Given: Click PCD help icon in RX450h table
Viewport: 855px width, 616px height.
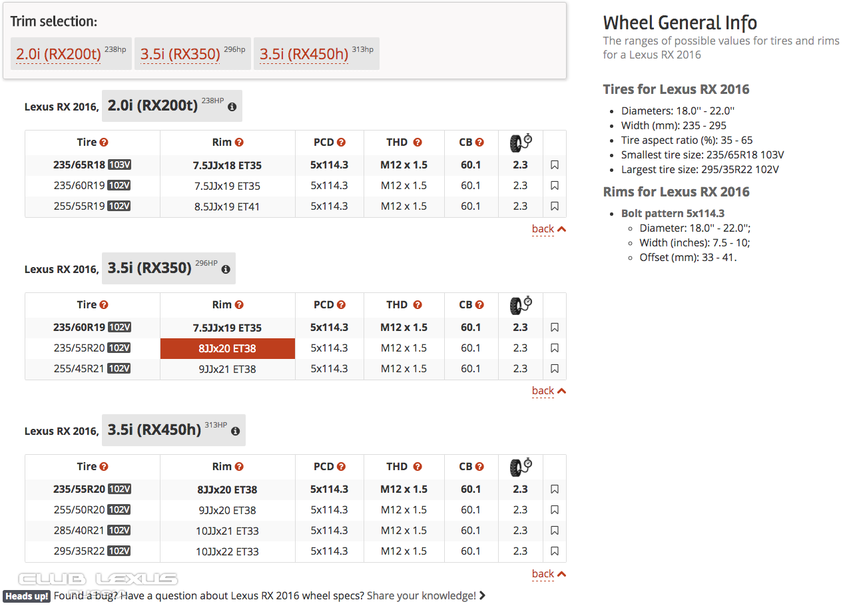Looking at the screenshot, I should pyautogui.click(x=341, y=467).
